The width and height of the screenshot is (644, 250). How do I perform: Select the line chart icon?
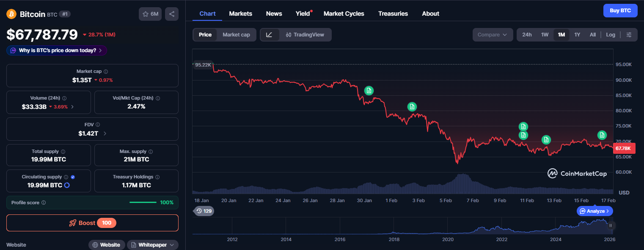(x=270, y=35)
